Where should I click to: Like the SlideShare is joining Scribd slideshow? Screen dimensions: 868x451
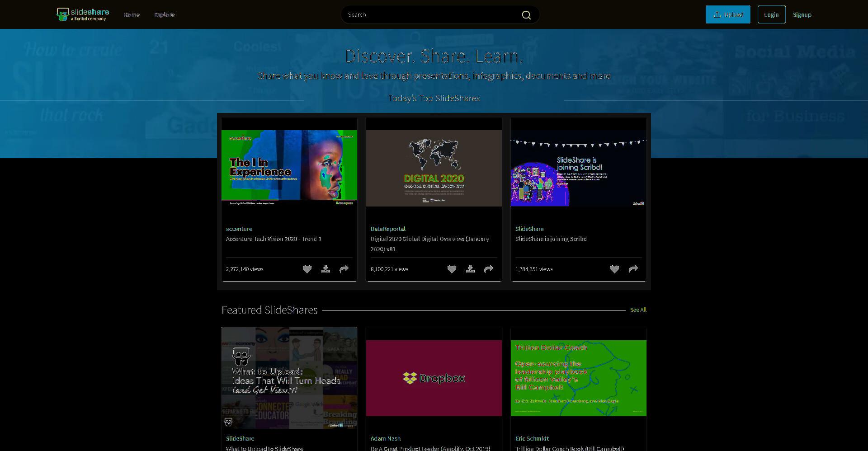(614, 269)
